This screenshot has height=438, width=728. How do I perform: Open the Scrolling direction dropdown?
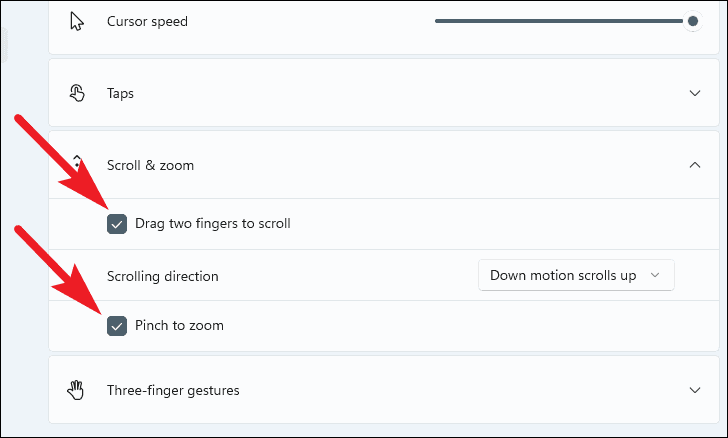click(x=575, y=275)
